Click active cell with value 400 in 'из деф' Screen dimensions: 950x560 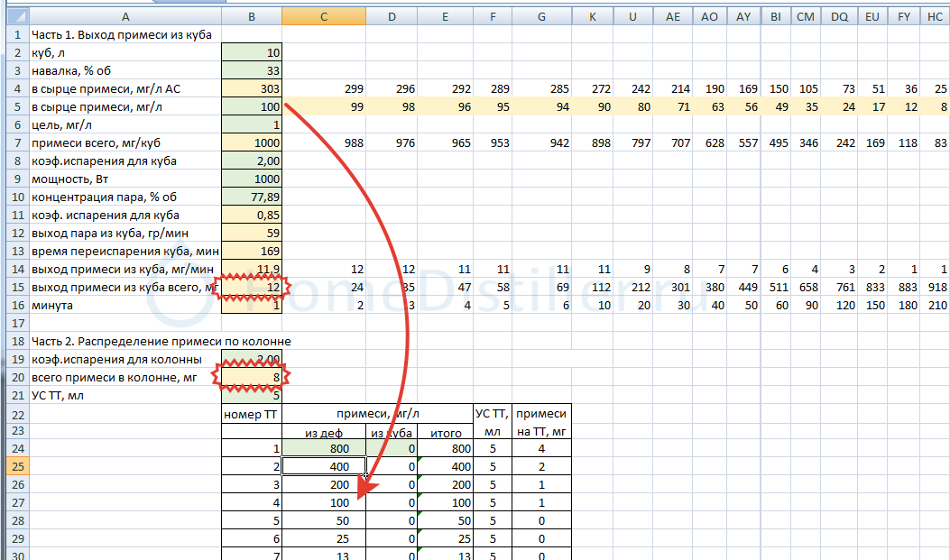click(x=324, y=467)
